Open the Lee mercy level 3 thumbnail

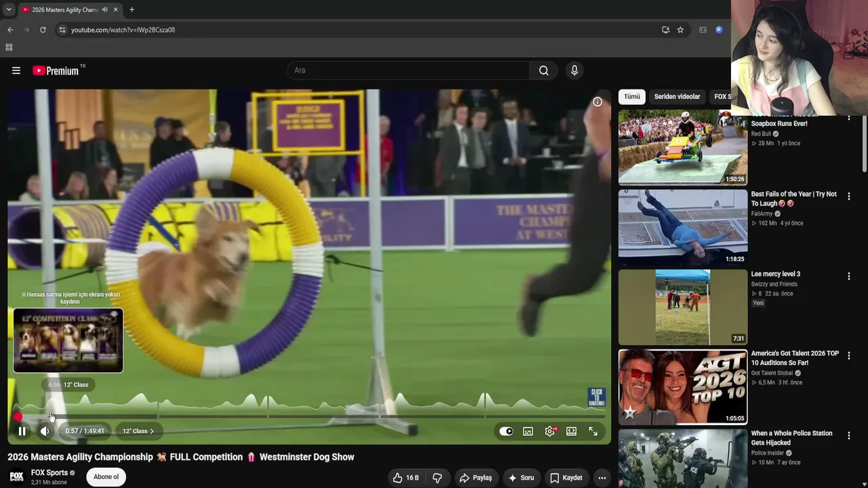pyautogui.click(x=683, y=307)
